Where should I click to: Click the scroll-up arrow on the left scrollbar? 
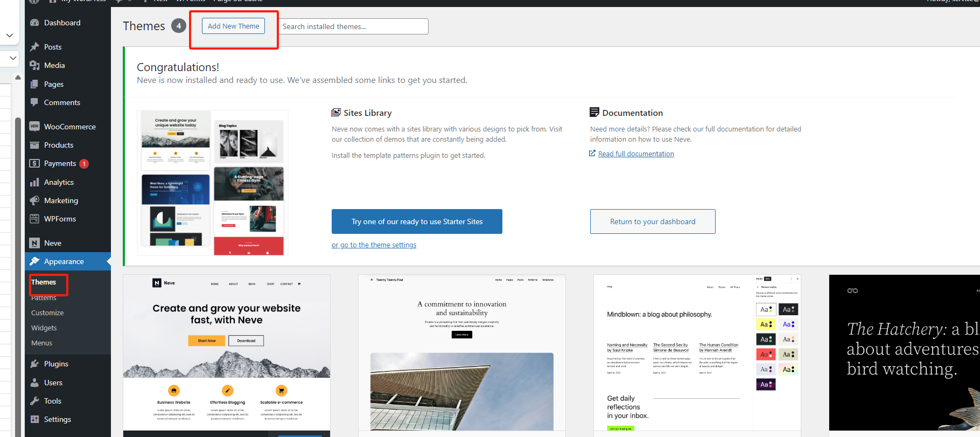(x=18, y=78)
